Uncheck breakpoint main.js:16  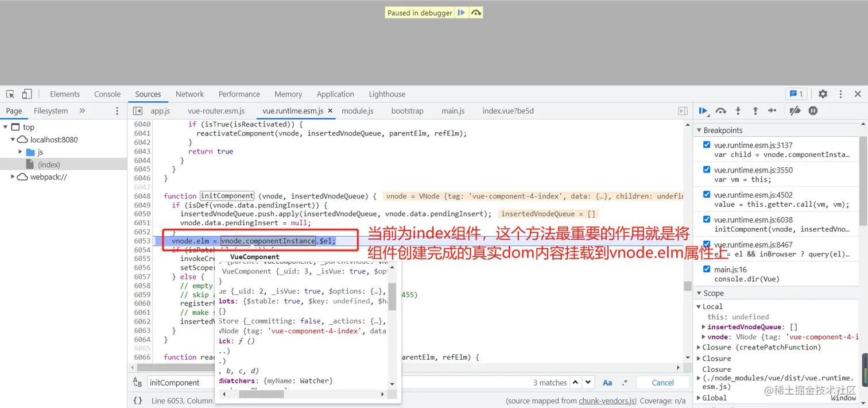(x=706, y=268)
